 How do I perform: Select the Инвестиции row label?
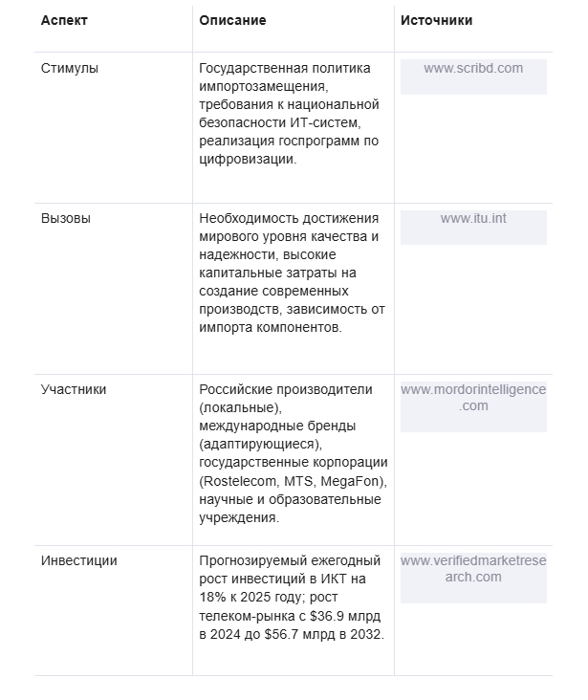click(x=78, y=560)
